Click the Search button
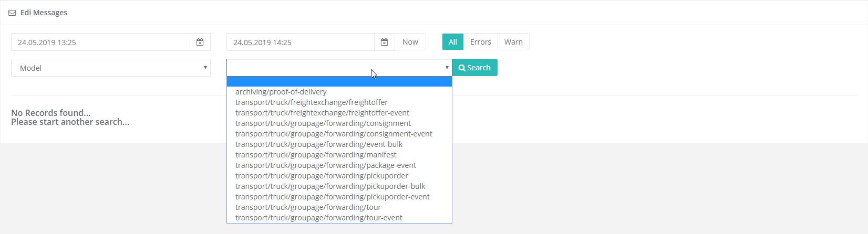 click(x=474, y=68)
